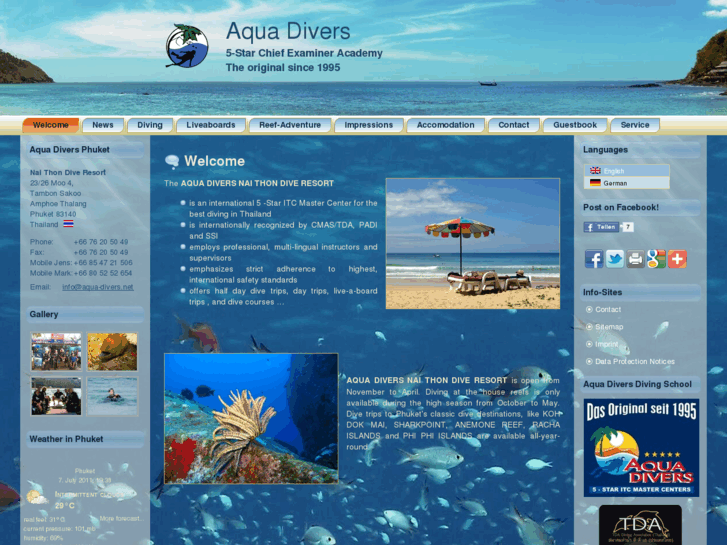Open the Welcome tab
The width and height of the screenshot is (727, 545).
(x=51, y=125)
